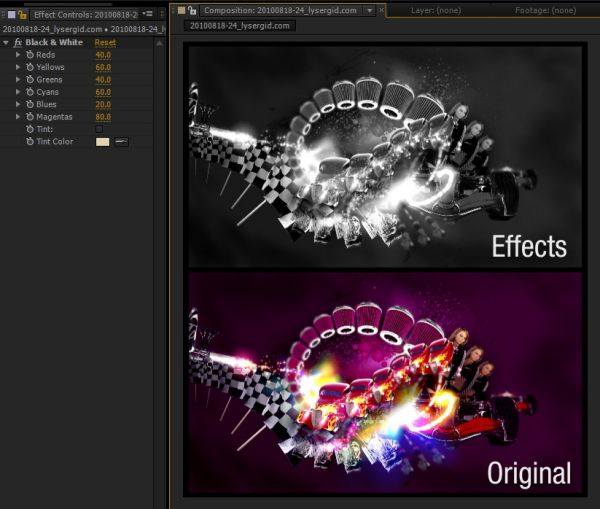Click the Reds value 40.0

(x=103, y=55)
